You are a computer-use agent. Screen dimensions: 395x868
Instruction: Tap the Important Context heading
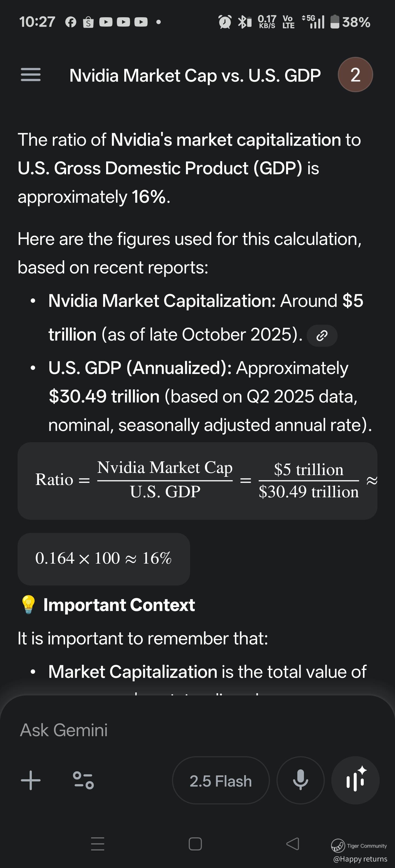click(119, 605)
